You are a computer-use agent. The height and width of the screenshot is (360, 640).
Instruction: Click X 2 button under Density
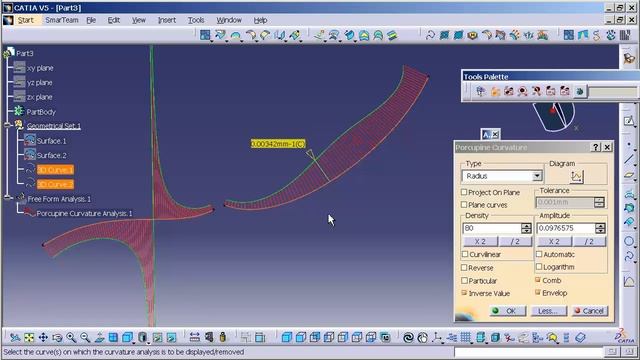[x=480, y=241]
